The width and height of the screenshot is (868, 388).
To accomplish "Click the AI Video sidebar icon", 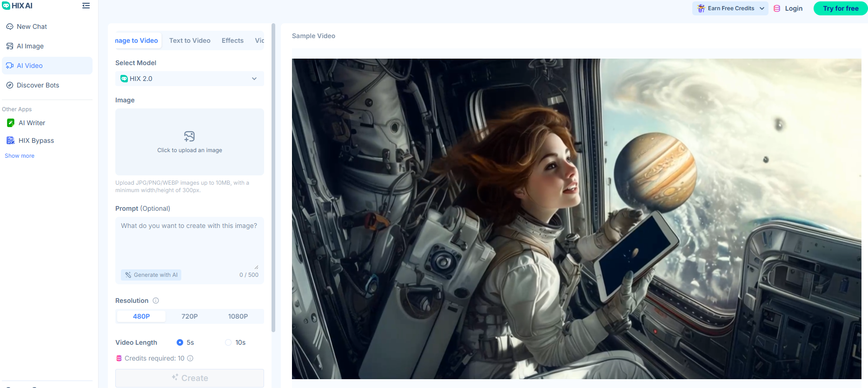I will coord(10,66).
